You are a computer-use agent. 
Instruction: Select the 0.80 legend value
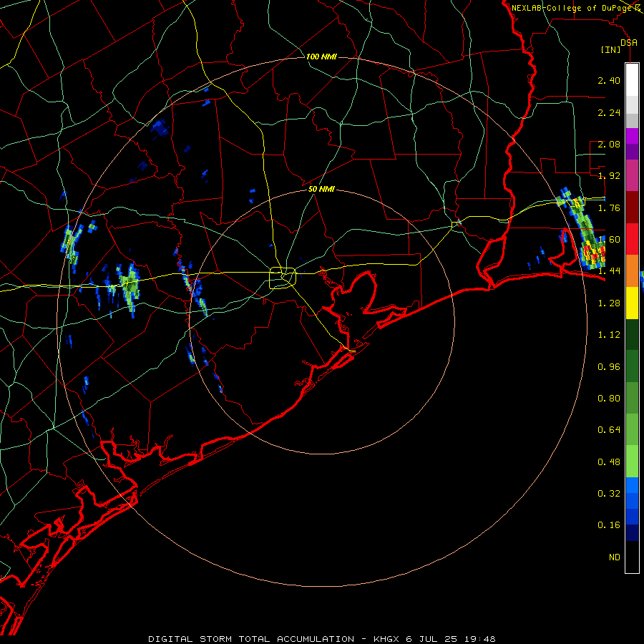click(x=609, y=399)
